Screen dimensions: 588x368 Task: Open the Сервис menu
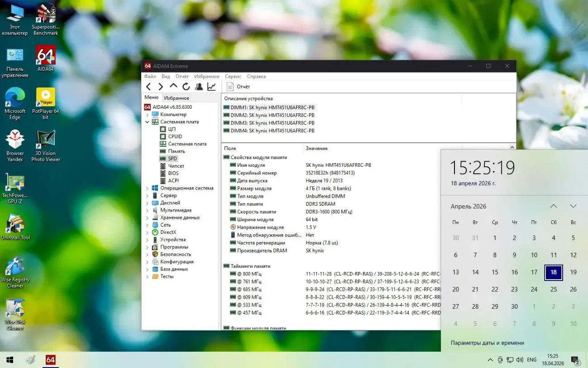point(233,77)
